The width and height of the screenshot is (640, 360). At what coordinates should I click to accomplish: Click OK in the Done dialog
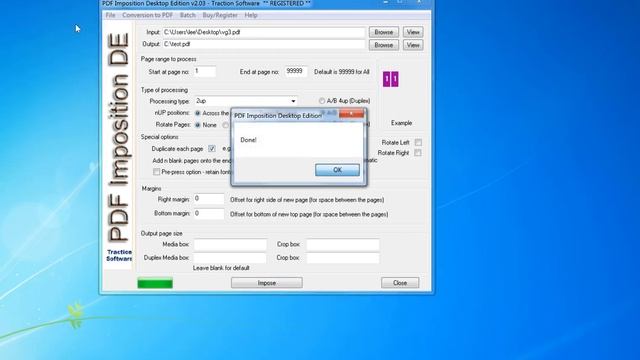click(x=337, y=170)
